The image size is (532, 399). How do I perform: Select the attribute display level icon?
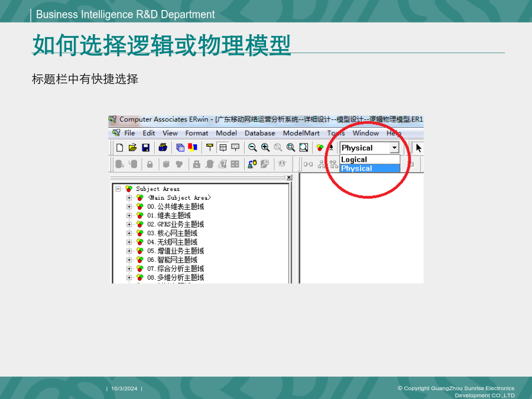223,148
